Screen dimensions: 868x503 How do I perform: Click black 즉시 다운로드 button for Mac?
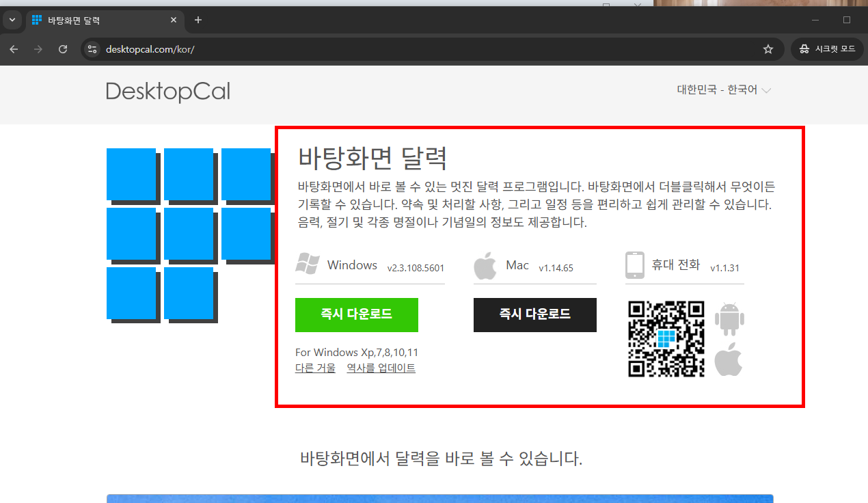(535, 315)
